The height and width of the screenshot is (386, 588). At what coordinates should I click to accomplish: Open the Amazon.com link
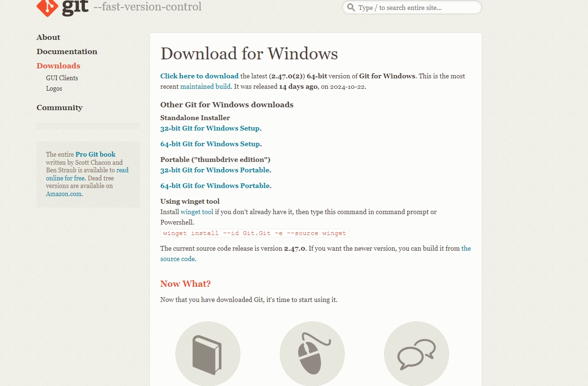click(x=64, y=194)
